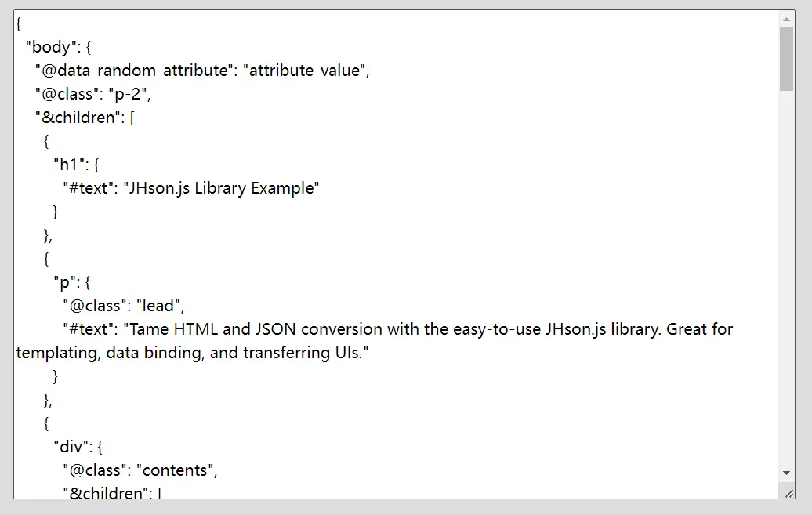Screen dimensions: 812x515
Task: Click the "p" key line
Action: click(x=72, y=282)
